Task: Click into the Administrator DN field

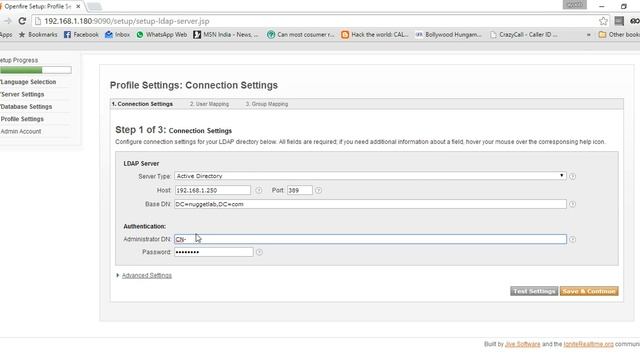Action: point(370,239)
